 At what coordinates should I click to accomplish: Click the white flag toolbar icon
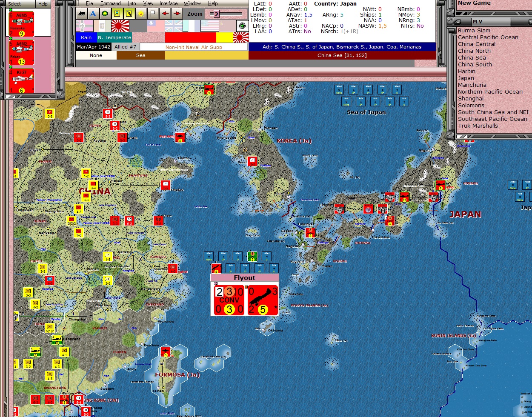click(153, 14)
